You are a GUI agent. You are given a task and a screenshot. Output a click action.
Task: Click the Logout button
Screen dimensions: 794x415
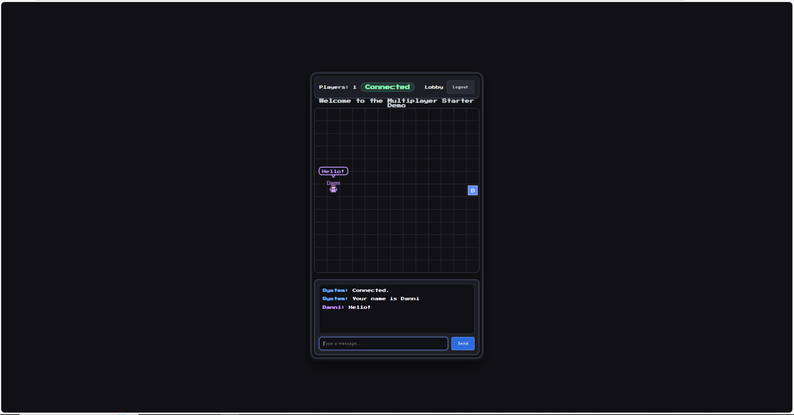460,87
